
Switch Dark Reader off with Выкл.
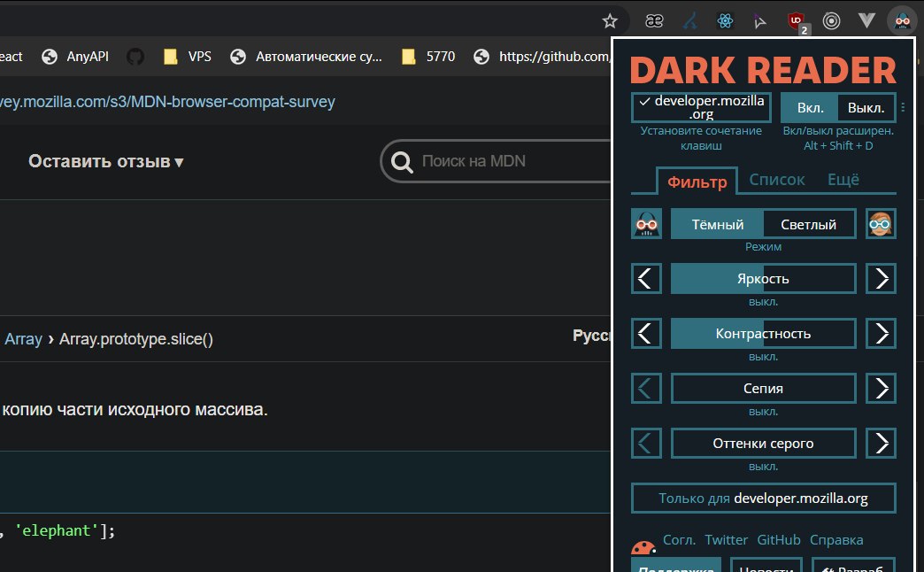[x=866, y=108]
